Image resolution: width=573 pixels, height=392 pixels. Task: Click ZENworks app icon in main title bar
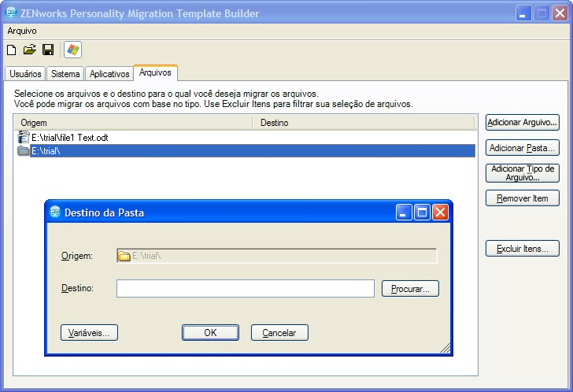click(11, 13)
